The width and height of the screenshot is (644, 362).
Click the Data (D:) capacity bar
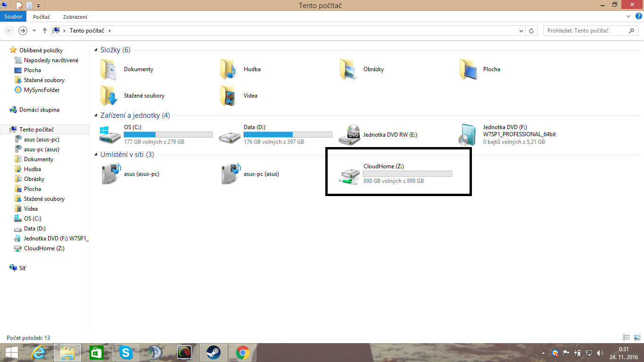[x=288, y=134]
